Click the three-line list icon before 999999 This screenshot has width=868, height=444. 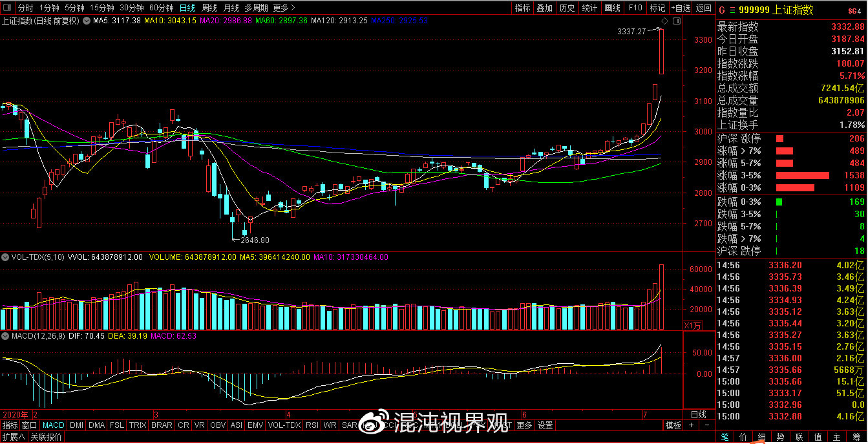coord(732,10)
